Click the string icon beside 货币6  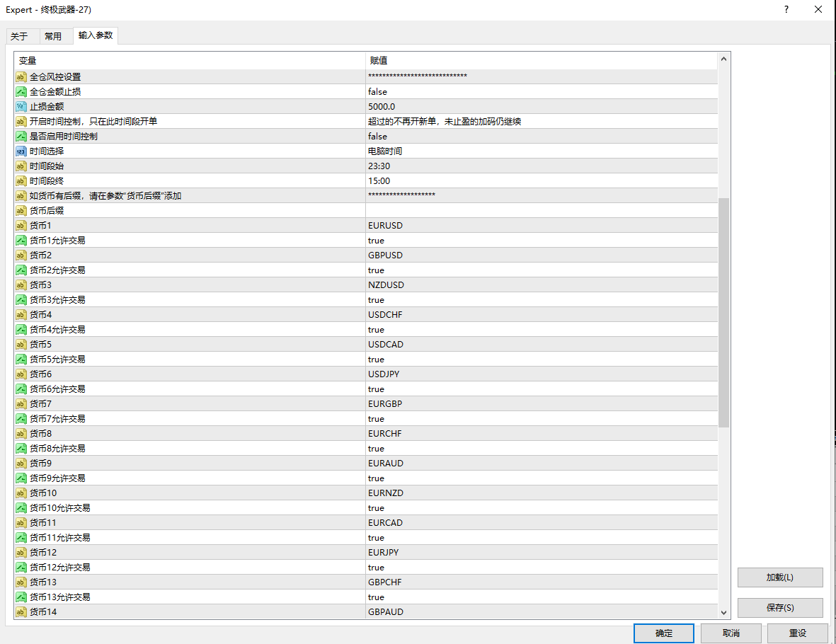pos(21,374)
